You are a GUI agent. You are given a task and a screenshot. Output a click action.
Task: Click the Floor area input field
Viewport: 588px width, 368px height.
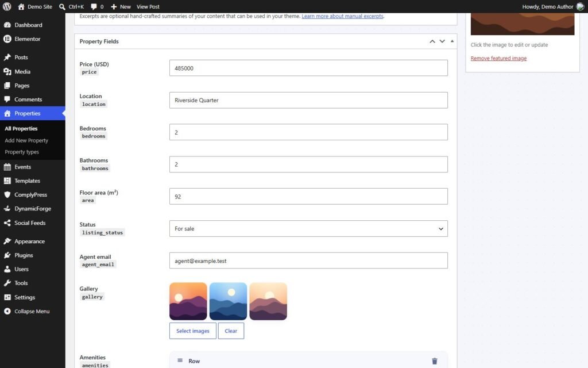coord(308,197)
